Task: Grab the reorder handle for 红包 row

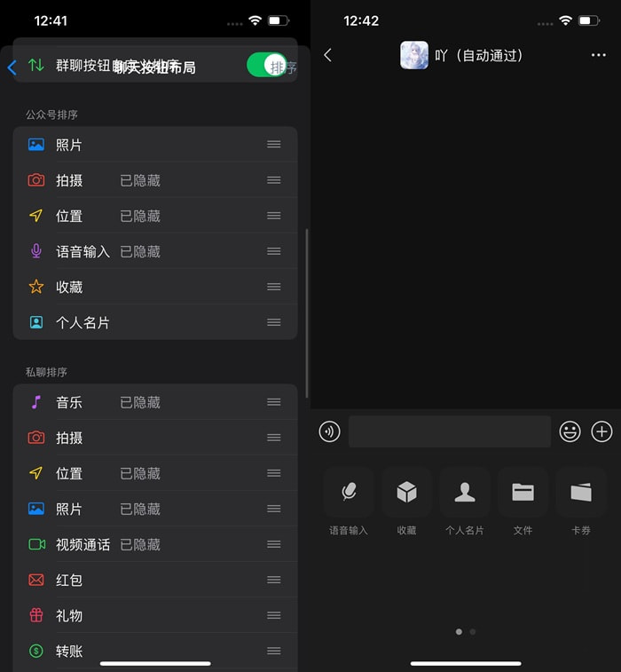Action: tap(273, 580)
